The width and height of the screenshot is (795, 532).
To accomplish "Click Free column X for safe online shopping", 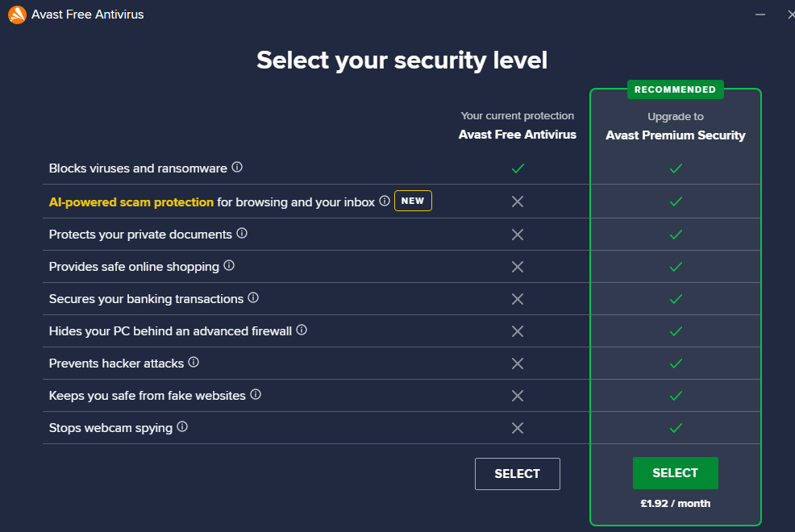I will pyautogui.click(x=518, y=267).
